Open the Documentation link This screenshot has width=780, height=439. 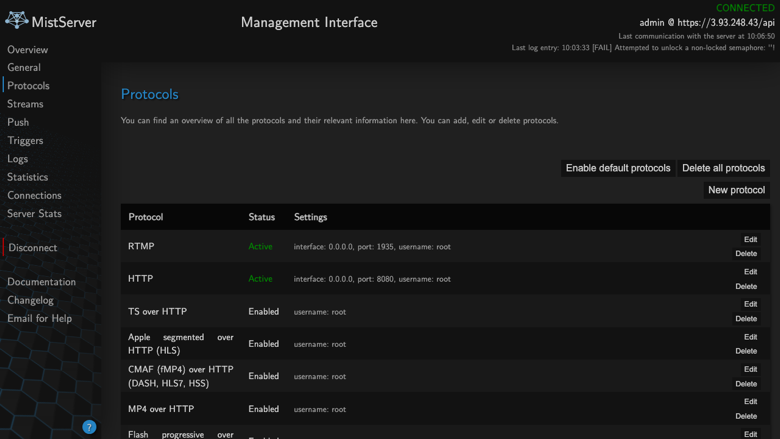[x=41, y=282]
